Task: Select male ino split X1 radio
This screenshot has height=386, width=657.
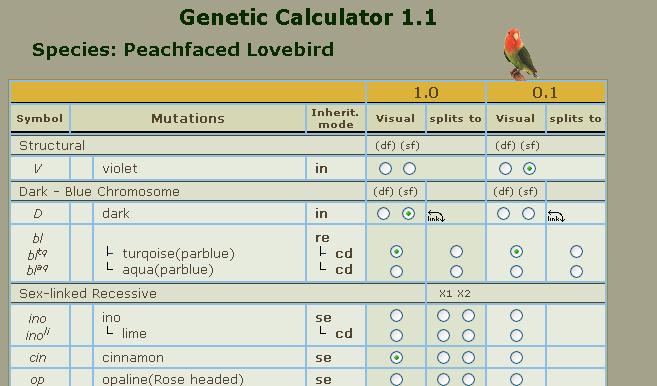Action: coord(443,316)
